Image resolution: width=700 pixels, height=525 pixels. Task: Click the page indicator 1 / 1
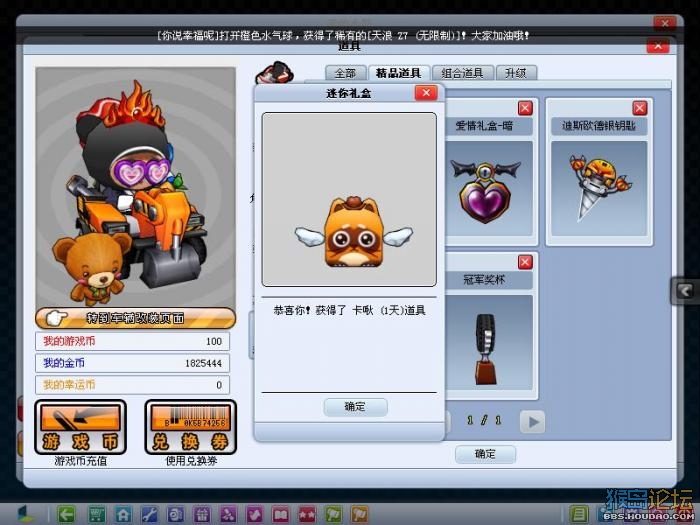484,421
